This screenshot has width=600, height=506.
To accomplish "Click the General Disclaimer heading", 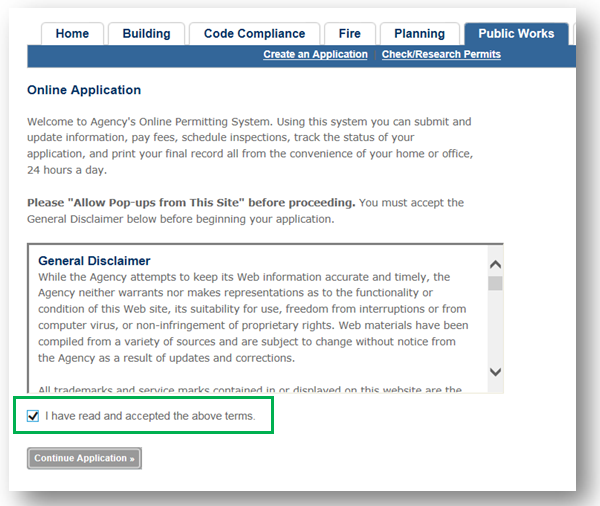I will 94,261.
